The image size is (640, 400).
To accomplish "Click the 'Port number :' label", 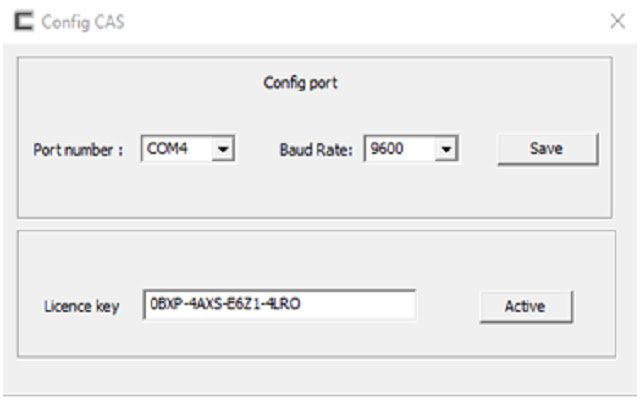I will pyautogui.click(x=78, y=150).
